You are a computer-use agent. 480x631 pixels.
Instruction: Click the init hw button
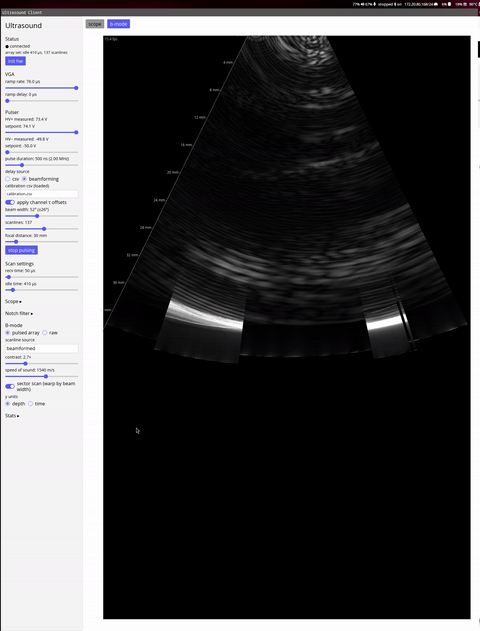(x=15, y=61)
